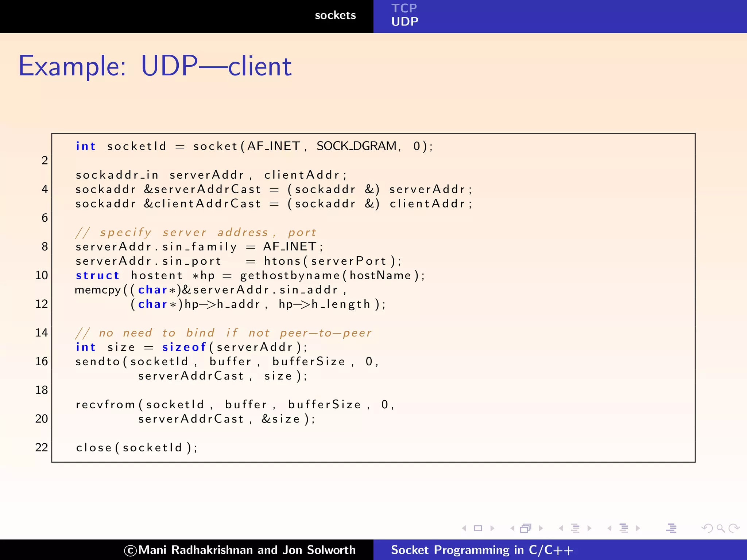Go to previous slide arrow
The image size is (747, 560).
pyautogui.click(x=464, y=528)
